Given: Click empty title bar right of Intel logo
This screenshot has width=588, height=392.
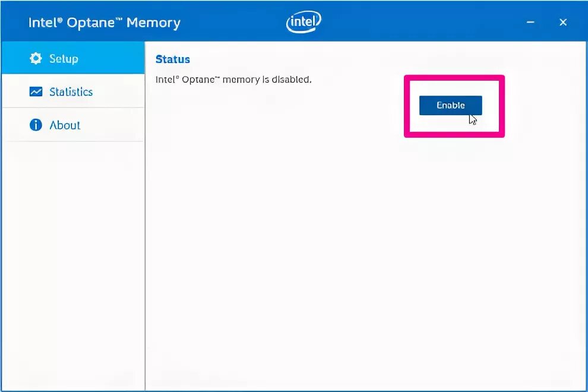Looking at the screenshot, I should [x=416, y=23].
